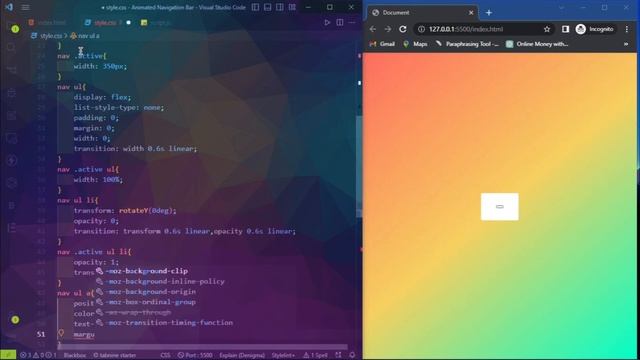Image resolution: width=640 pixels, height=360 pixels.
Task: Switch to the script.js editor tab
Action: point(156,22)
